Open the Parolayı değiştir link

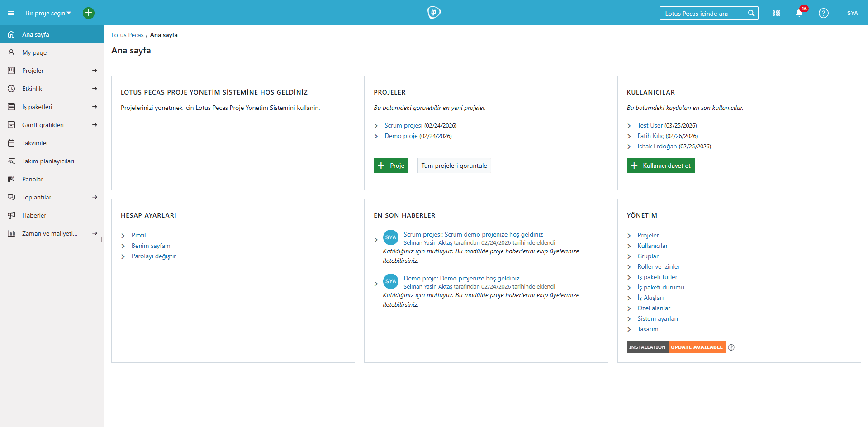coord(153,256)
